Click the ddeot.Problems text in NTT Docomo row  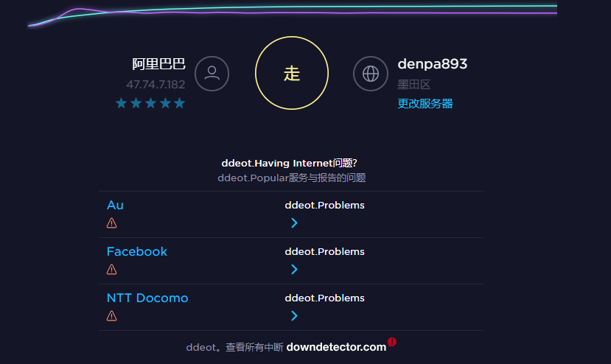click(x=324, y=298)
